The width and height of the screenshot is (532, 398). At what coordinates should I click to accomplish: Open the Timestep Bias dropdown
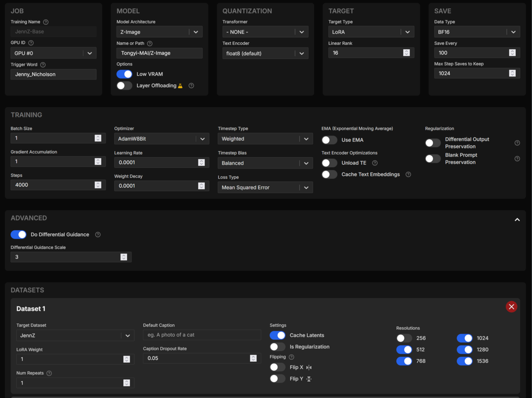coord(265,163)
